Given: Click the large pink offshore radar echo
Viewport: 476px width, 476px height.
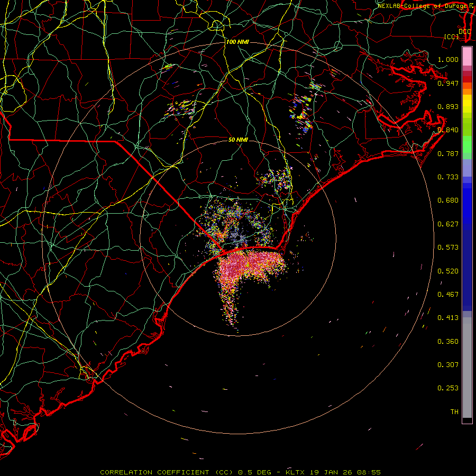Looking at the screenshot, I should (249, 266).
